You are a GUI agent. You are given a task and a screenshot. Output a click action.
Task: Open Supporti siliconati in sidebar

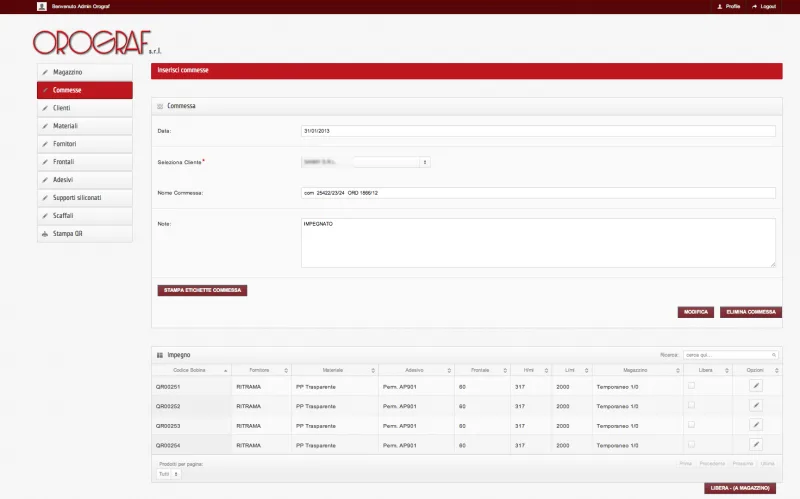pyautogui.click(x=85, y=197)
